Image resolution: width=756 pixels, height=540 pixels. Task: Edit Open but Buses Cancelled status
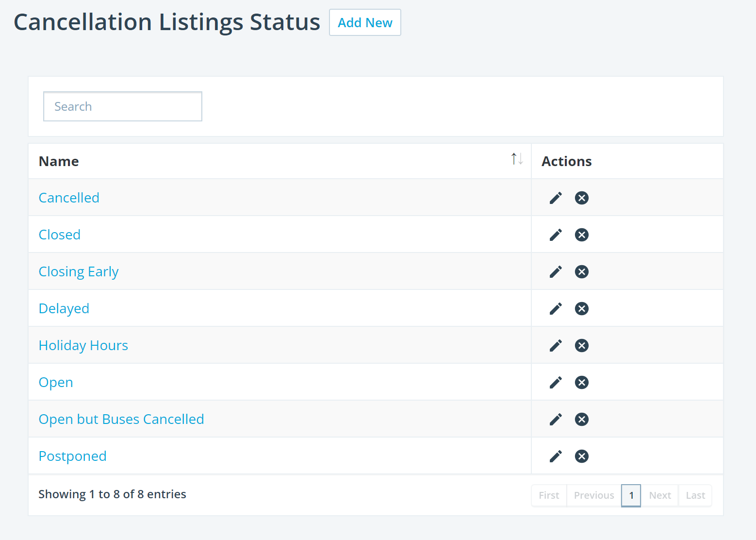click(556, 420)
